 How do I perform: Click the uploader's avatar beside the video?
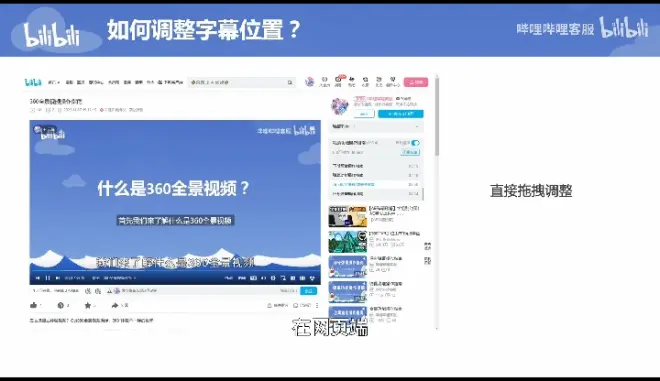[x=339, y=106]
